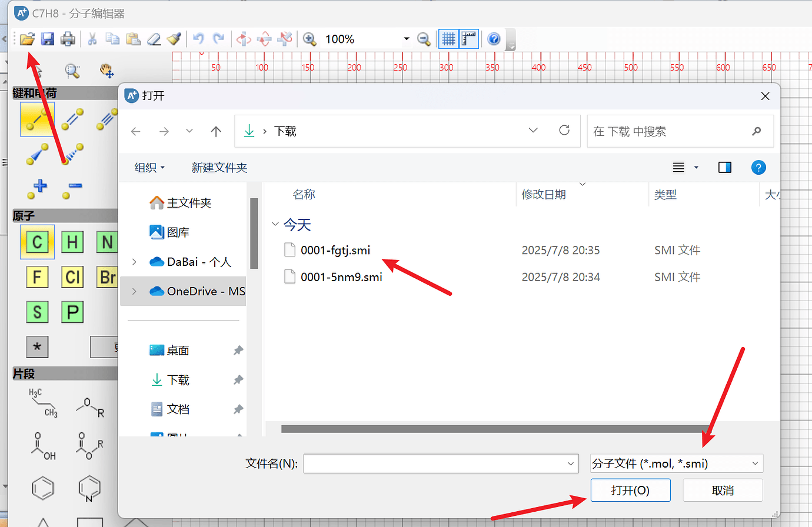The width and height of the screenshot is (812, 527).
Task: Click 新建文件夹 to create a folder
Action: click(219, 167)
